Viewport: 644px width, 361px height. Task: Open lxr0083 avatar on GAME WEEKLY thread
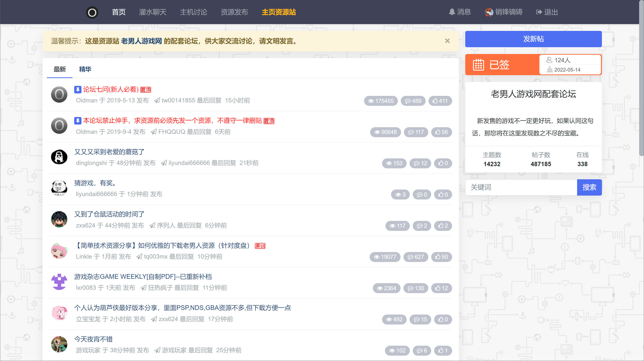59,282
